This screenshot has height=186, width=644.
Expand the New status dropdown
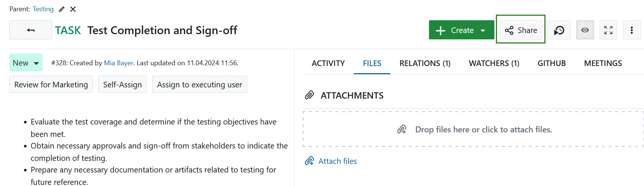[26, 63]
